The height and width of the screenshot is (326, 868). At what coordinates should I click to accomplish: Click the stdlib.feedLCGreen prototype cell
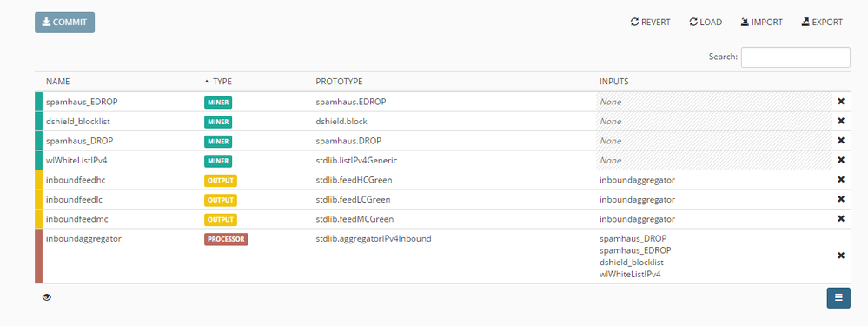pos(353,199)
